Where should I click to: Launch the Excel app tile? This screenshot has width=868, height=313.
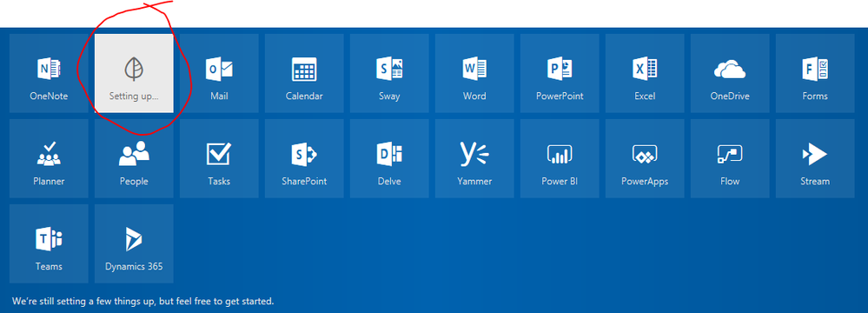coord(645,73)
